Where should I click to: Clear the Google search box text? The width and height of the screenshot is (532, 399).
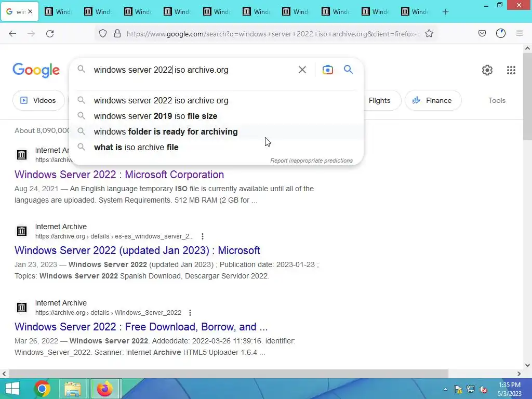302,70
